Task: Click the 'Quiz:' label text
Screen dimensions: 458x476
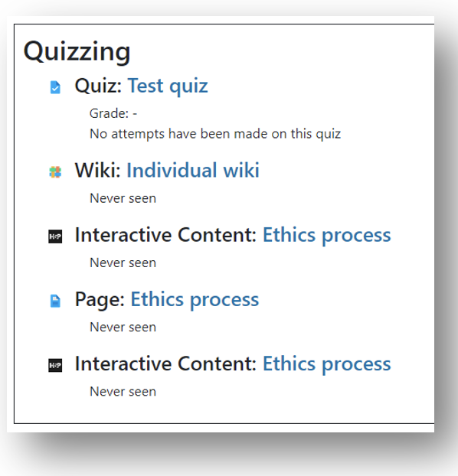Action: tap(98, 86)
